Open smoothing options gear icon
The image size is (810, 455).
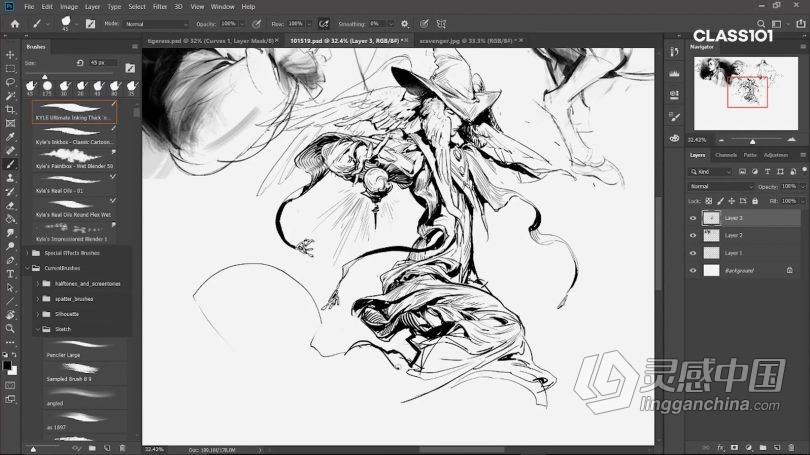point(404,24)
